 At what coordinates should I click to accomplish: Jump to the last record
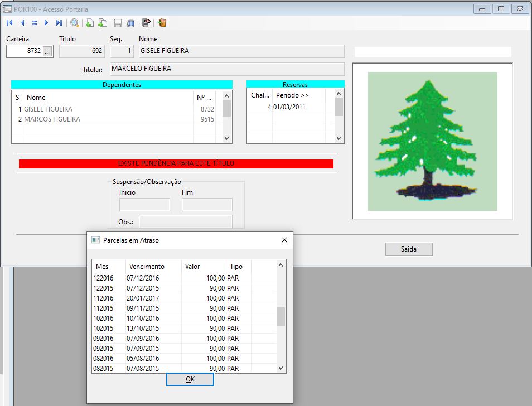59,23
